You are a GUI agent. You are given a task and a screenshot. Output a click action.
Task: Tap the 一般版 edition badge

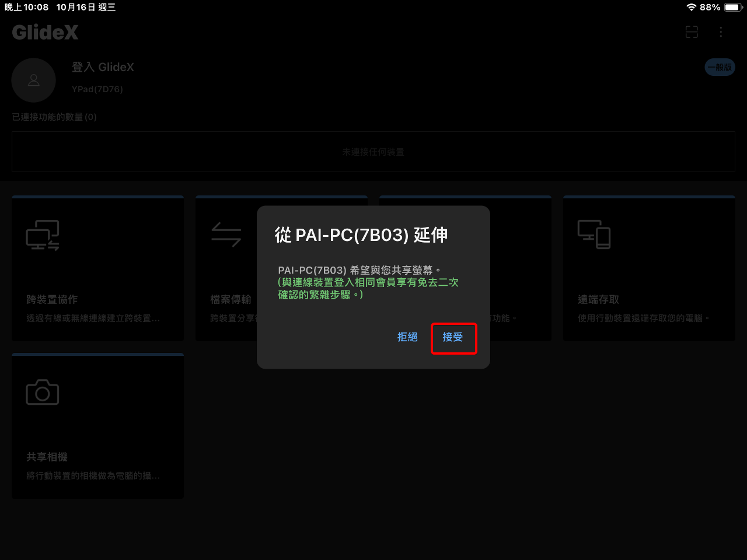point(720,67)
